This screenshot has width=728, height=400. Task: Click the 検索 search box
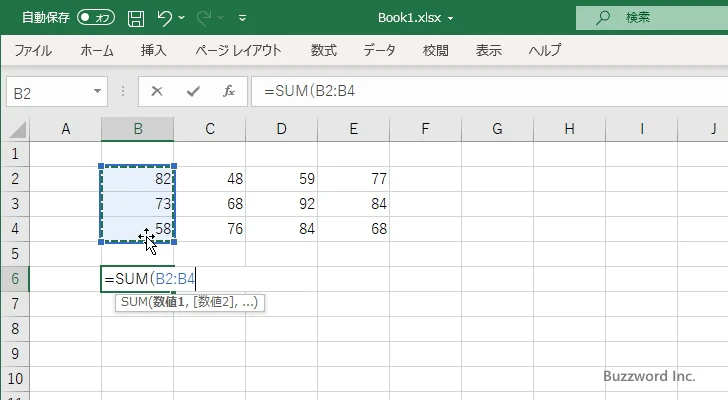point(652,18)
